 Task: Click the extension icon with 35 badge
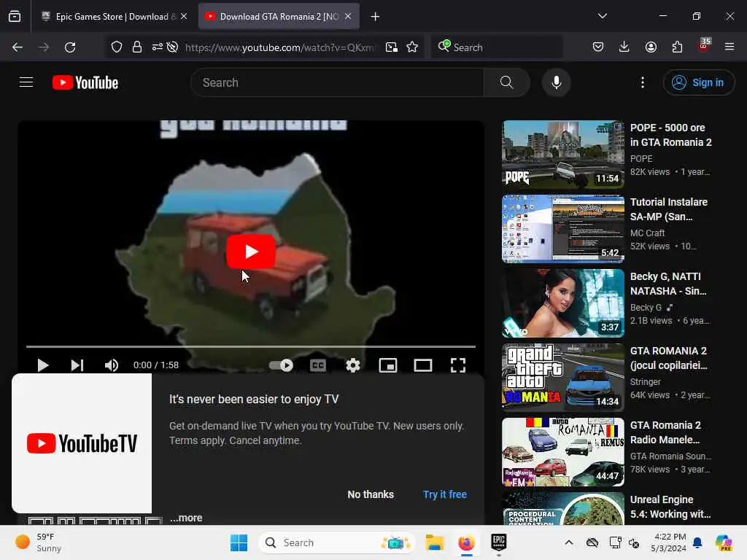tap(704, 46)
